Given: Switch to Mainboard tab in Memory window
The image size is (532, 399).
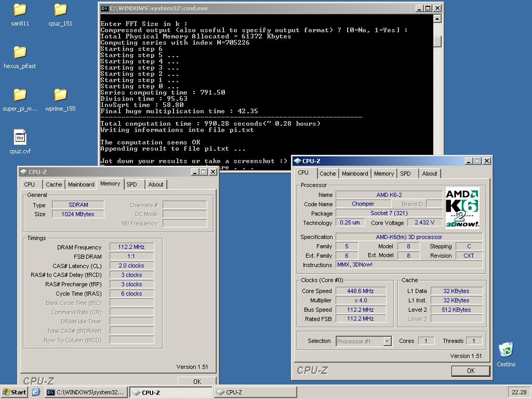Looking at the screenshot, I should 81,184.
